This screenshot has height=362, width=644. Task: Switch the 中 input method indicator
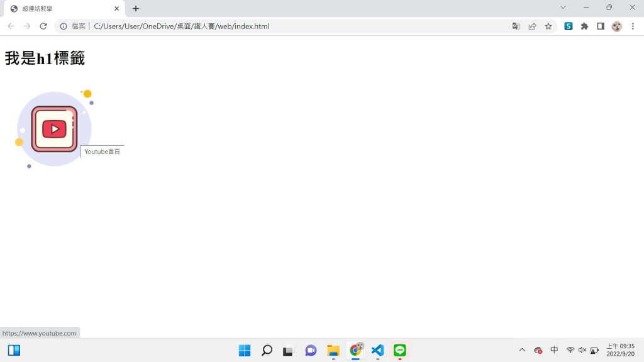click(x=554, y=349)
